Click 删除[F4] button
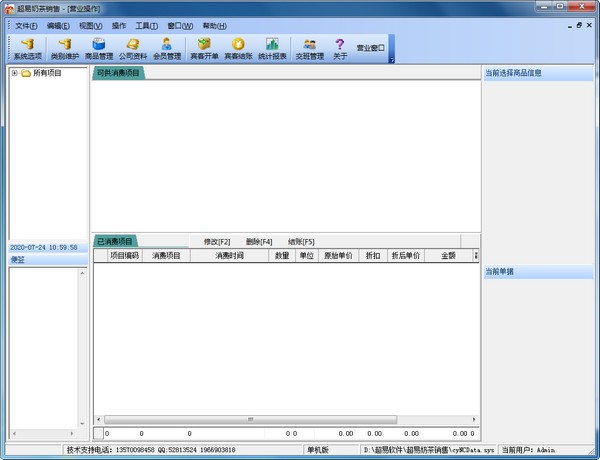 [259, 242]
